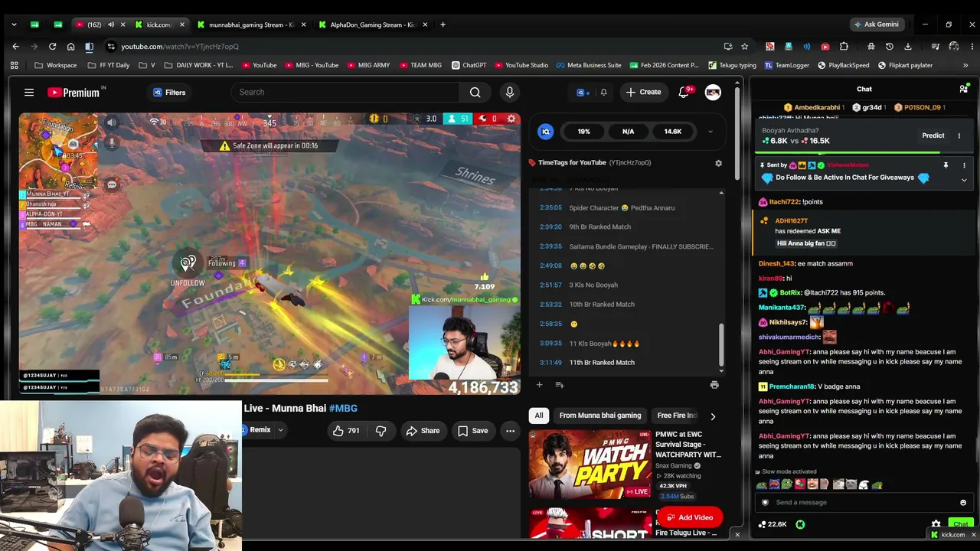Go back in browser history

click(x=15, y=47)
